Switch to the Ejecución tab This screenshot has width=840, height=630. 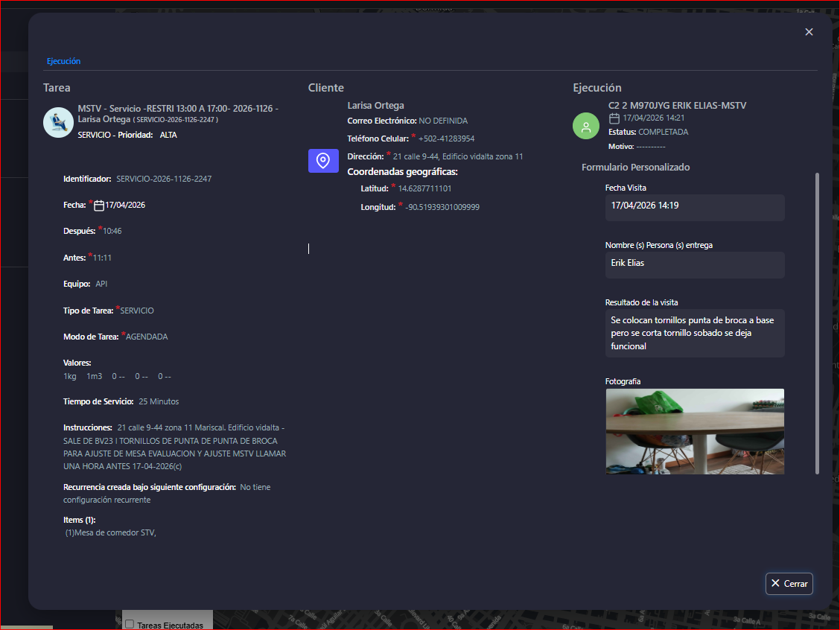click(x=63, y=61)
